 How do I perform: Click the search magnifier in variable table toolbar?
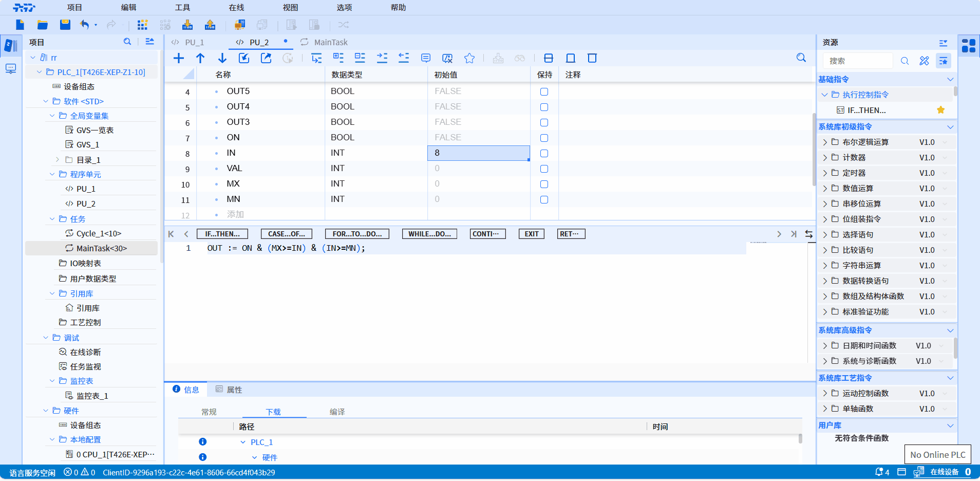point(801,58)
